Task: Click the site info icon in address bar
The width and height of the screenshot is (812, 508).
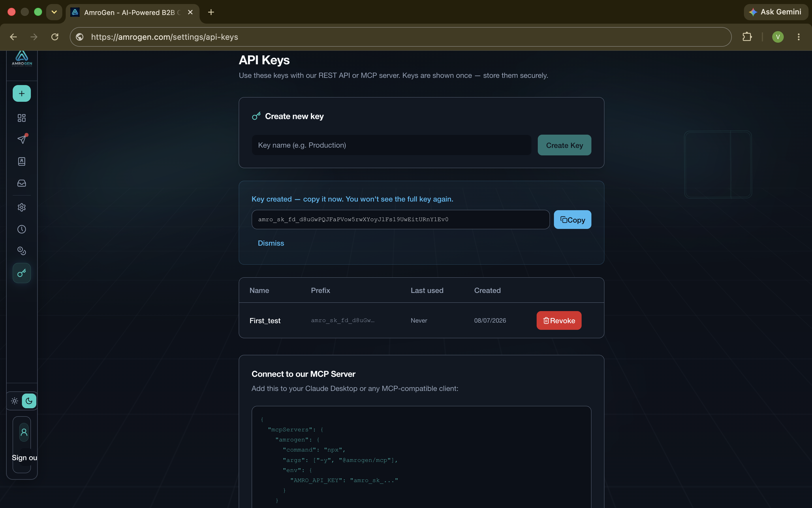Action: coord(80,37)
